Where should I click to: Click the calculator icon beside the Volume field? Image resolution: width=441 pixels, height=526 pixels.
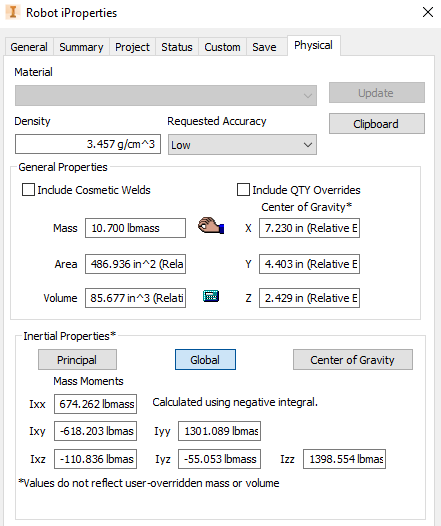click(x=211, y=296)
